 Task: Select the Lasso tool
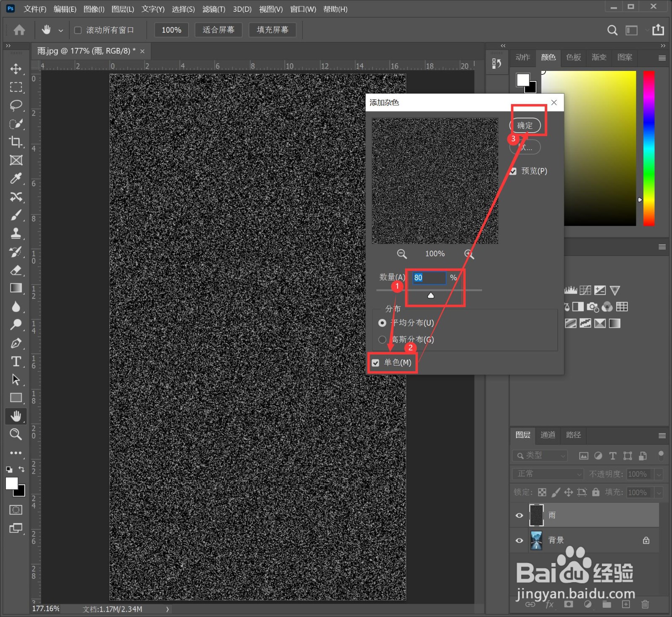[16, 105]
